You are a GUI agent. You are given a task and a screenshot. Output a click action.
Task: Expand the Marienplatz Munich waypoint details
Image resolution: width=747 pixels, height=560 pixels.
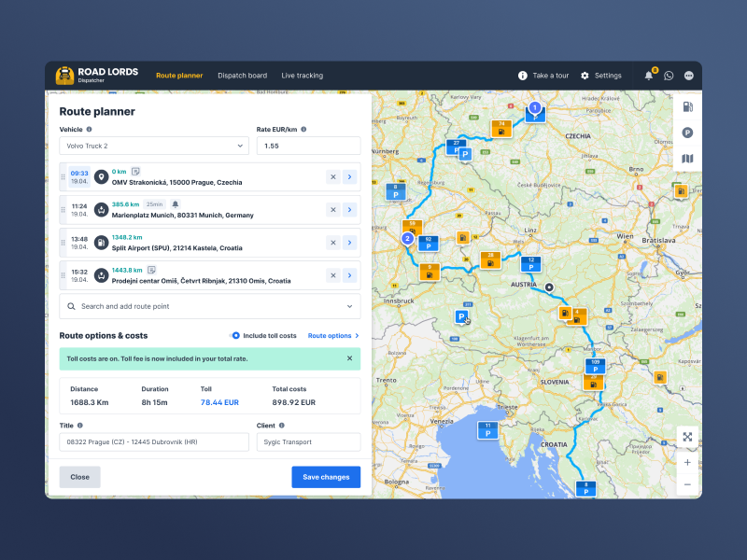click(349, 209)
